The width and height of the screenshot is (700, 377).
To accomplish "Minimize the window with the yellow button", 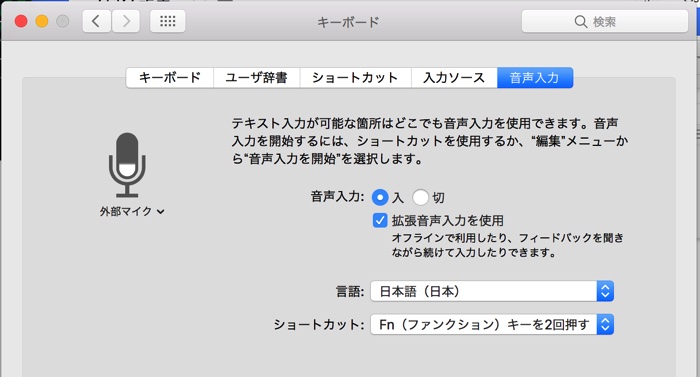I will (x=42, y=21).
